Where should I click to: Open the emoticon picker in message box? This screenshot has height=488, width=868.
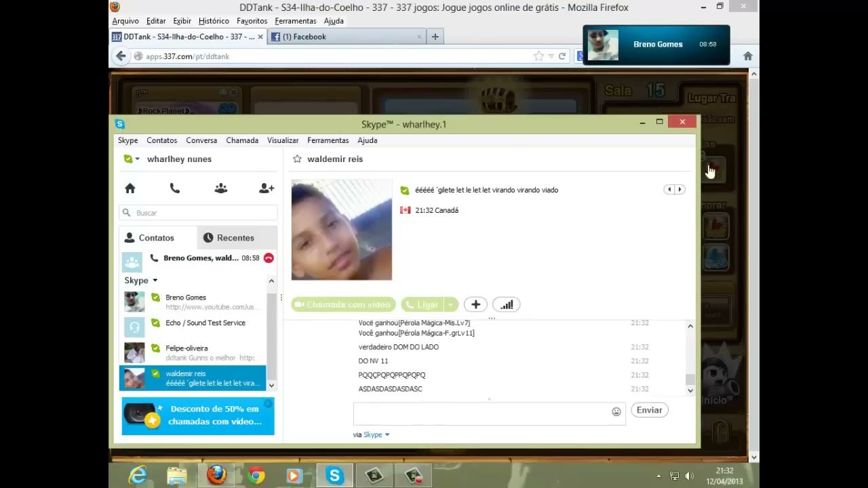(616, 411)
